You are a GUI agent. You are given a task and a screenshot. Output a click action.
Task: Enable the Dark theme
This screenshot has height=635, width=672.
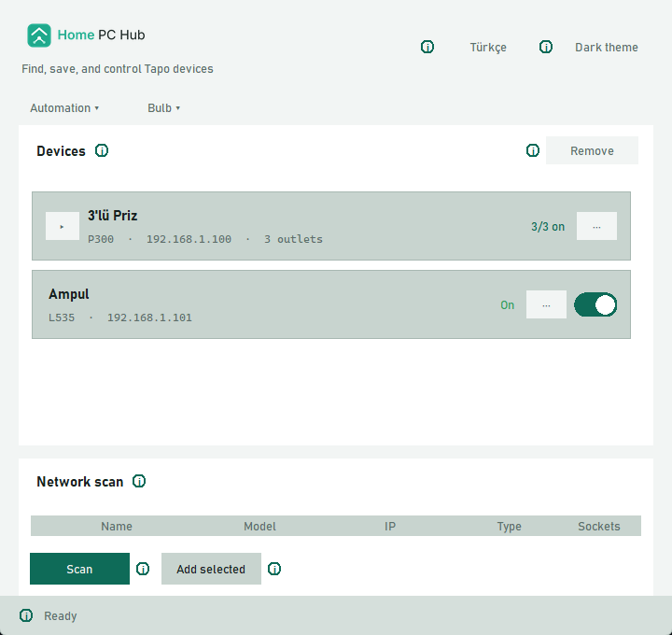point(607,48)
